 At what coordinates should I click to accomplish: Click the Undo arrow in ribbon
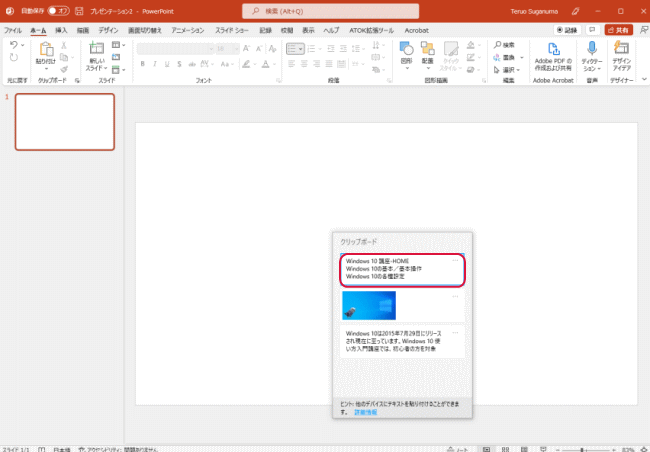[x=14, y=45]
